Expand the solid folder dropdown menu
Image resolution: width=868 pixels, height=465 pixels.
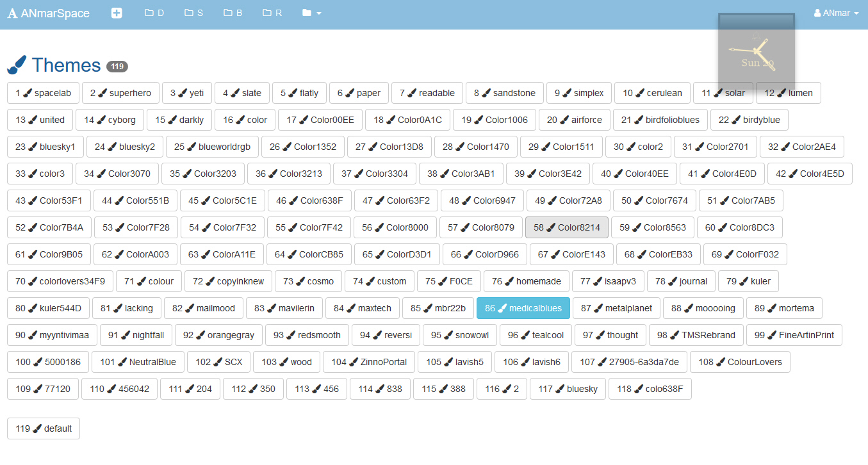click(311, 13)
